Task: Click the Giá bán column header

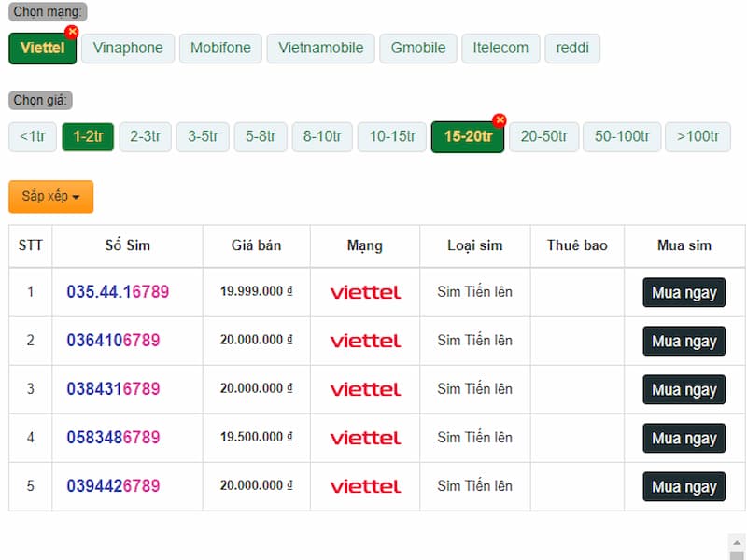Action: [x=256, y=245]
